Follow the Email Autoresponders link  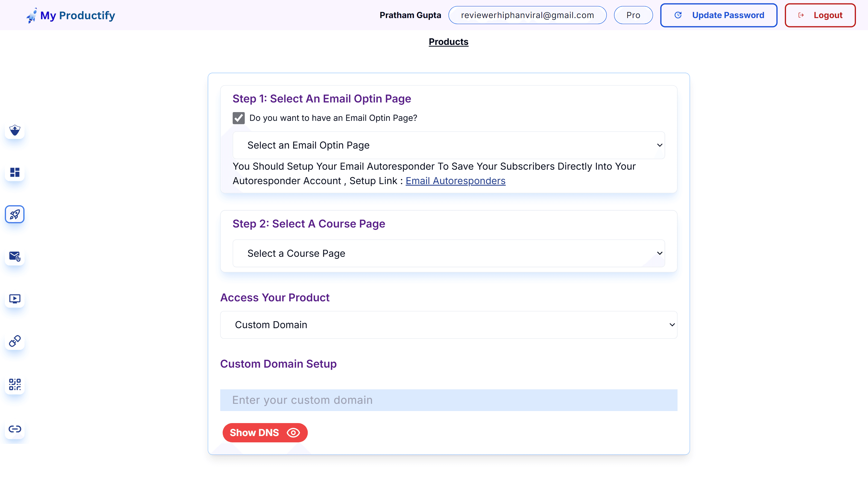455,181
